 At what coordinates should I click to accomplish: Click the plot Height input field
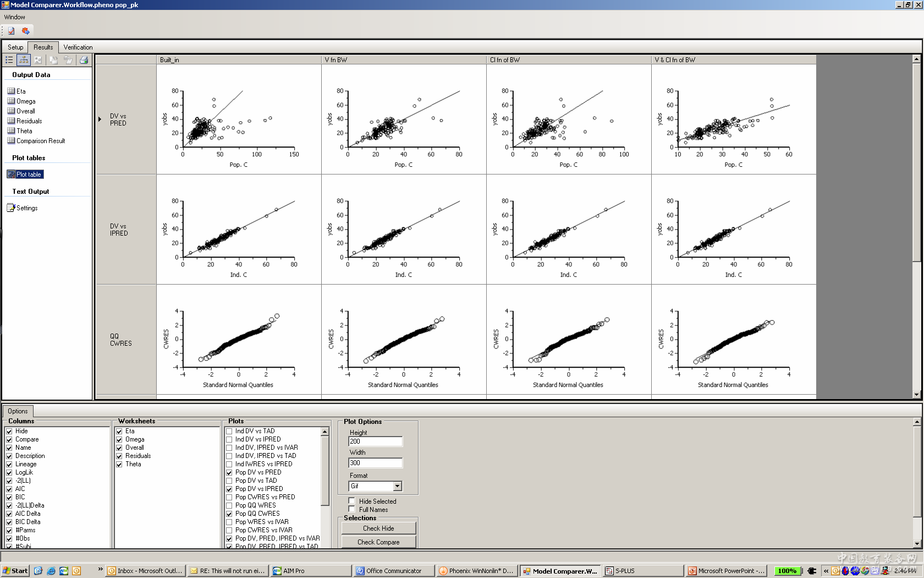375,441
